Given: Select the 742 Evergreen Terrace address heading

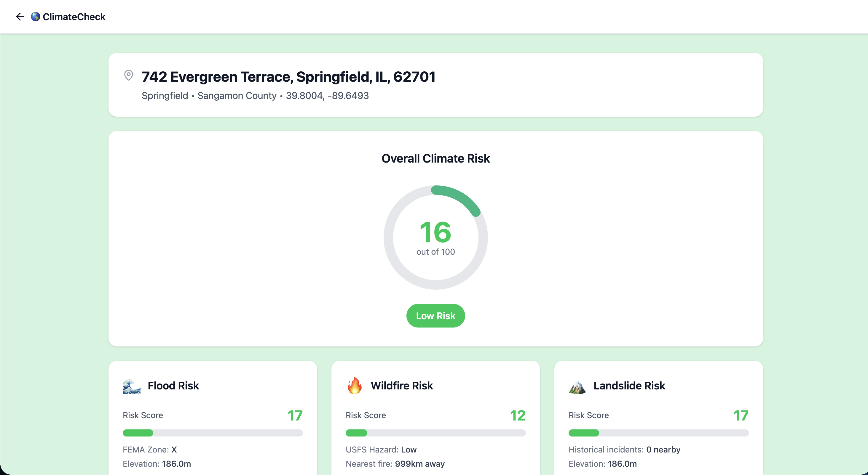Looking at the screenshot, I should (288, 77).
